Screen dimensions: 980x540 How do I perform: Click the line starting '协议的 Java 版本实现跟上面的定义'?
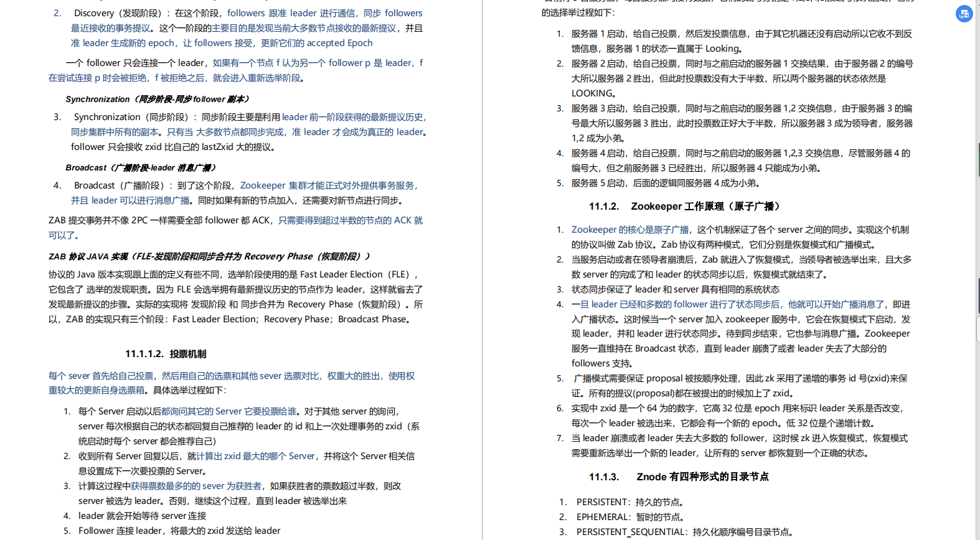[234, 274]
